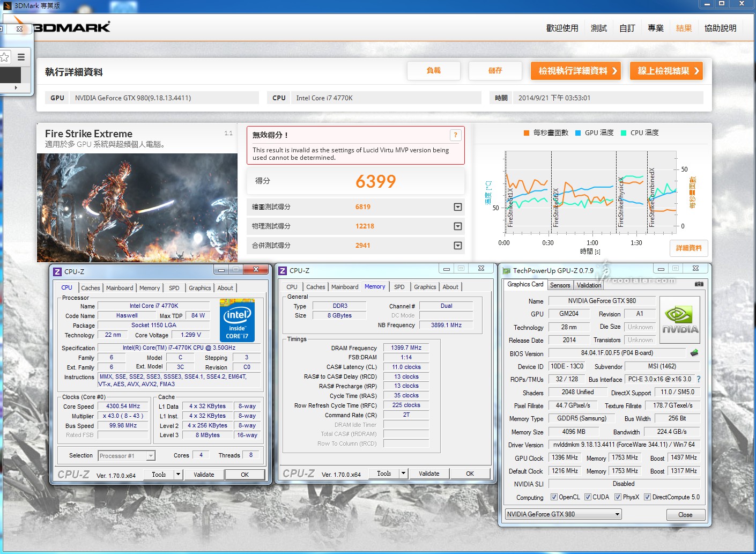The width and height of the screenshot is (756, 554).
Task: Open the 專業 tab in 3DMark
Action: pos(655,28)
